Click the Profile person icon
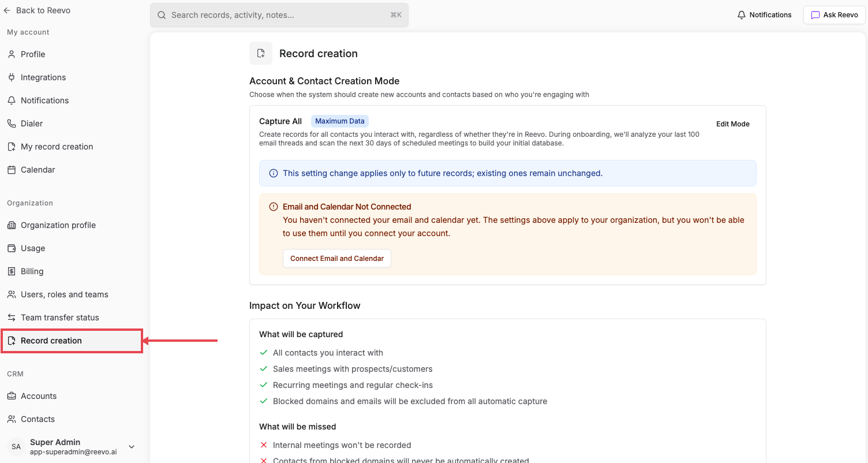The width and height of the screenshot is (868, 463). pos(12,54)
